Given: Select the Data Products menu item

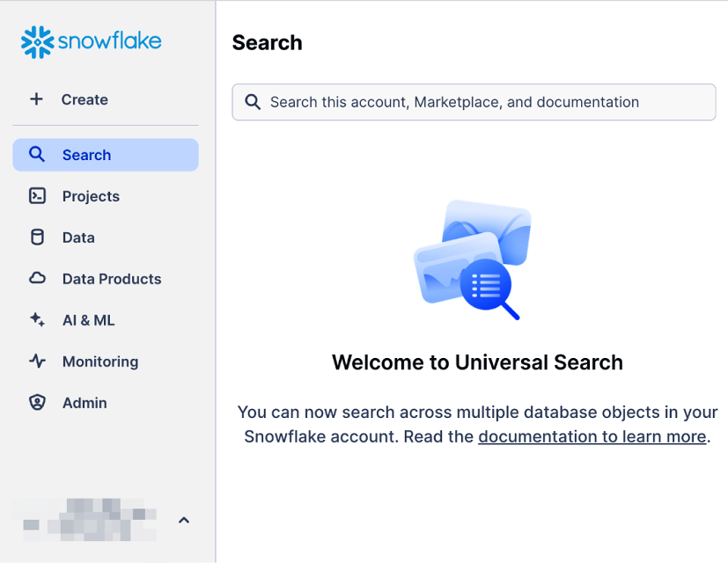Looking at the screenshot, I should (x=112, y=279).
